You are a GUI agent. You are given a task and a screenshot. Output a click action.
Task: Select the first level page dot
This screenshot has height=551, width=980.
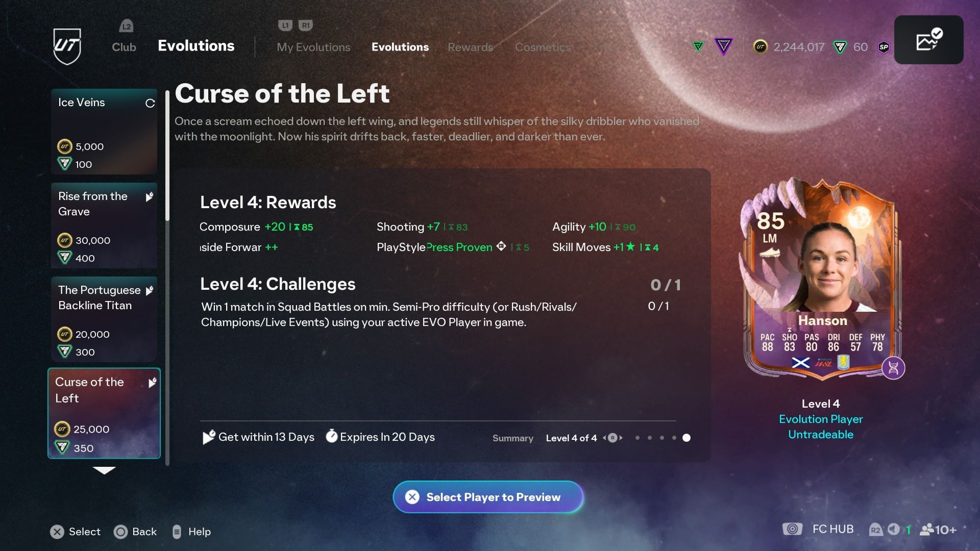[x=637, y=438]
